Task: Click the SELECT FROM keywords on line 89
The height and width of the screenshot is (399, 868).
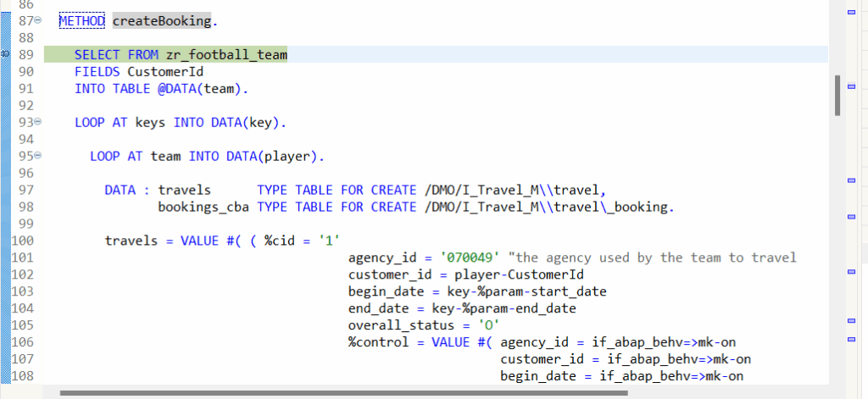Action: click(117, 55)
